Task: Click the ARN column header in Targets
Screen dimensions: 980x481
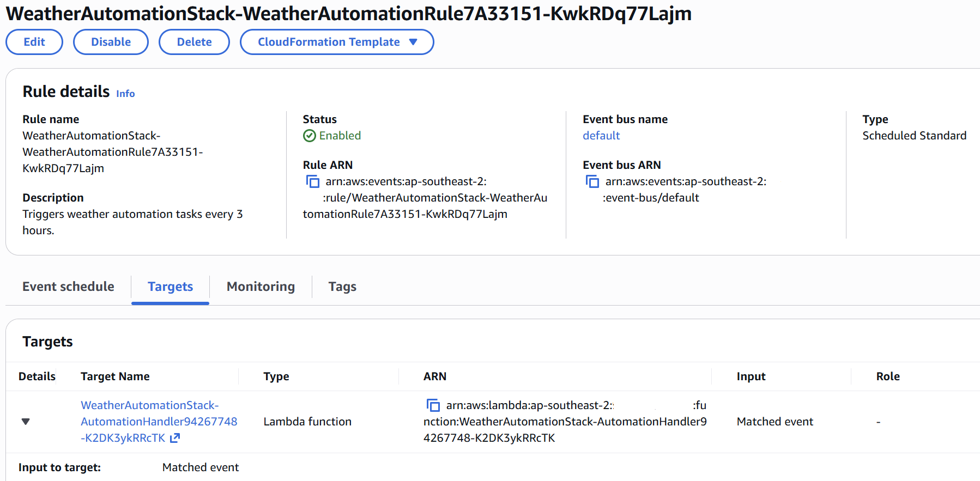Action: [435, 376]
